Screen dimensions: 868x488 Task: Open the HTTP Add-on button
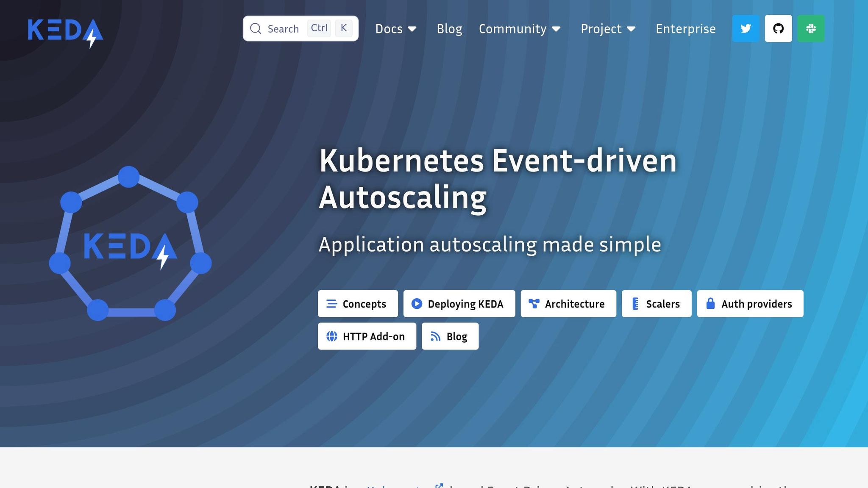click(367, 336)
